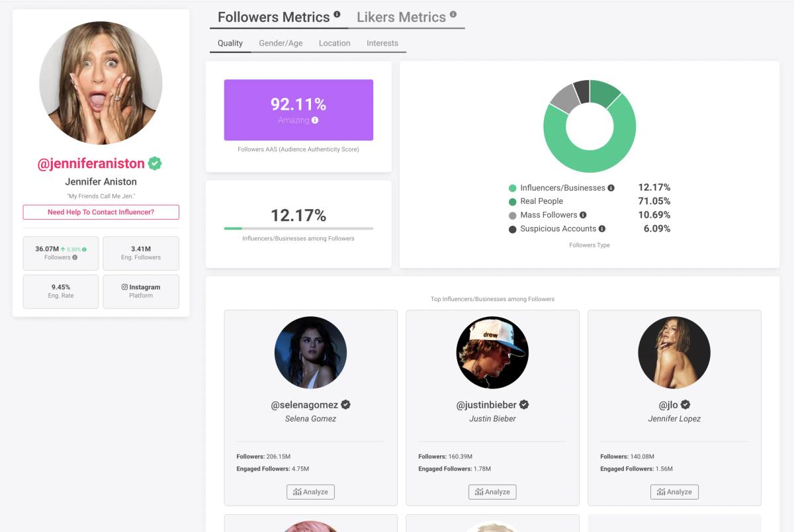Click the 6.09% Suspicious Accounts value
This screenshot has width=794, height=532.
657,229
